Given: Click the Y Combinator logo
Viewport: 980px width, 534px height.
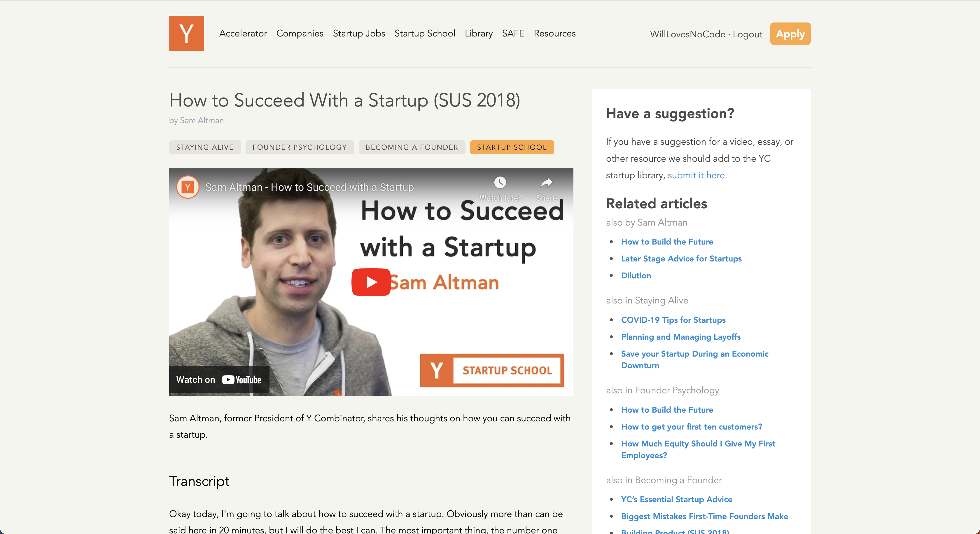Looking at the screenshot, I should [x=186, y=33].
